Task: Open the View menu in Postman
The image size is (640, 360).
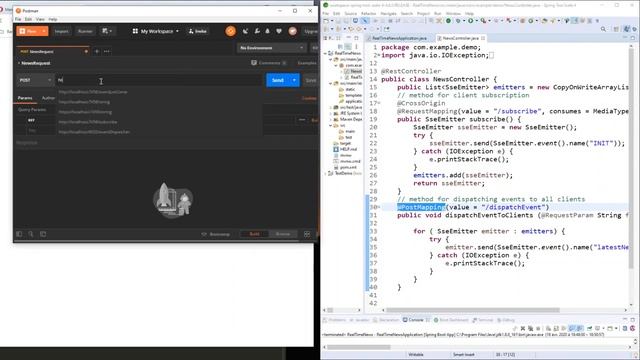Action: pos(40,19)
